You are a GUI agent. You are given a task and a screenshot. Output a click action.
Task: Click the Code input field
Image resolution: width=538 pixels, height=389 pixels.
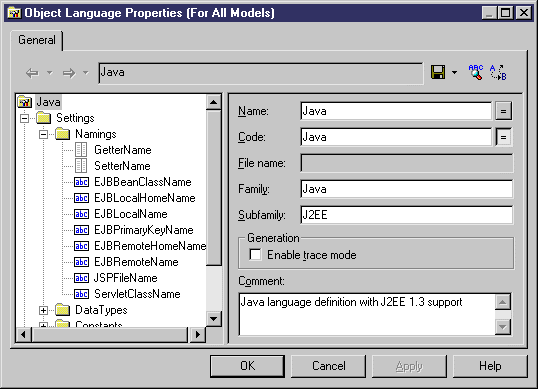396,137
